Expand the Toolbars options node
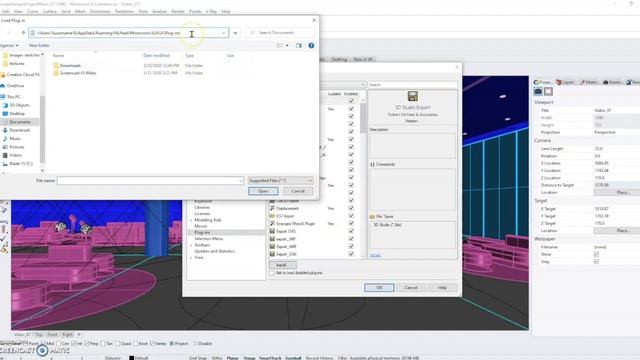Image resolution: width=640 pixels, height=360 pixels. click(191, 245)
